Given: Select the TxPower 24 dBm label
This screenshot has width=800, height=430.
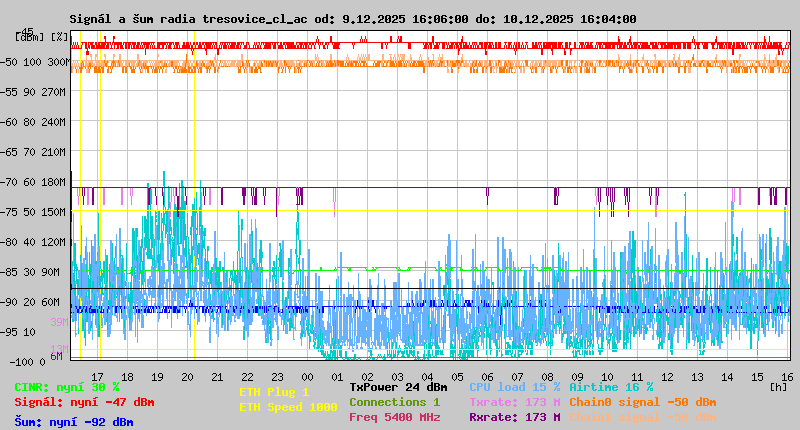Looking at the screenshot, I should coord(398,387).
